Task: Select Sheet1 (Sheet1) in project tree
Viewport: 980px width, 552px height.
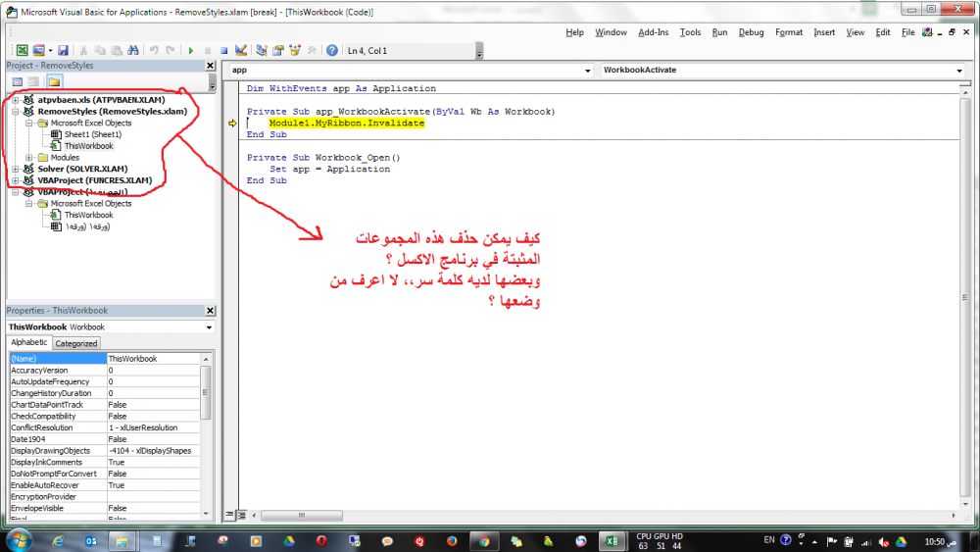Action: 92,134
